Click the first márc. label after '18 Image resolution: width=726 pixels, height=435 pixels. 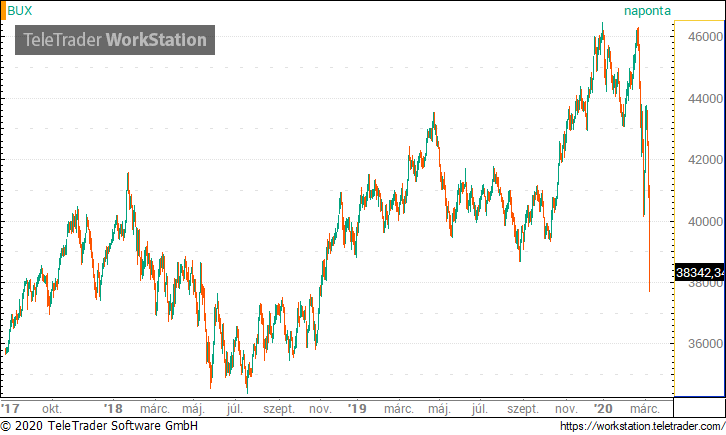click(x=155, y=409)
